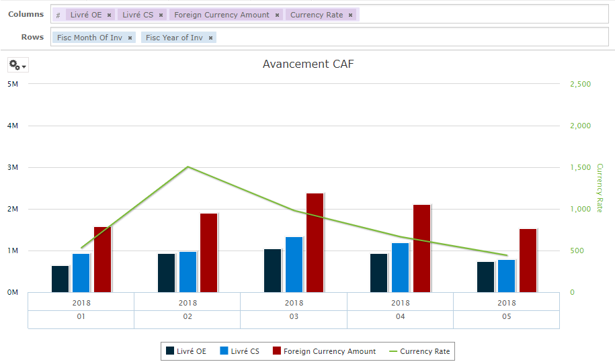615x364 pixels.
Task: Click the Livré OE bar for month 05
Action: point(485,277)
